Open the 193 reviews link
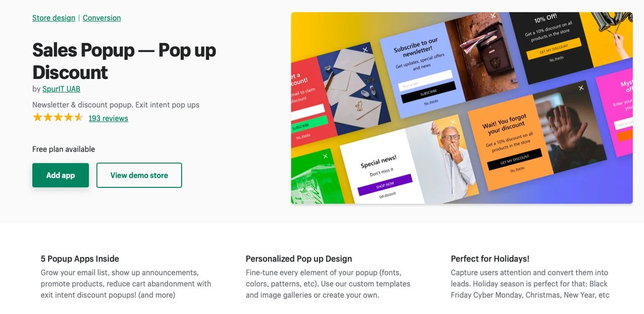The height and width of the screenshot is (314, 644). [108, 118]
